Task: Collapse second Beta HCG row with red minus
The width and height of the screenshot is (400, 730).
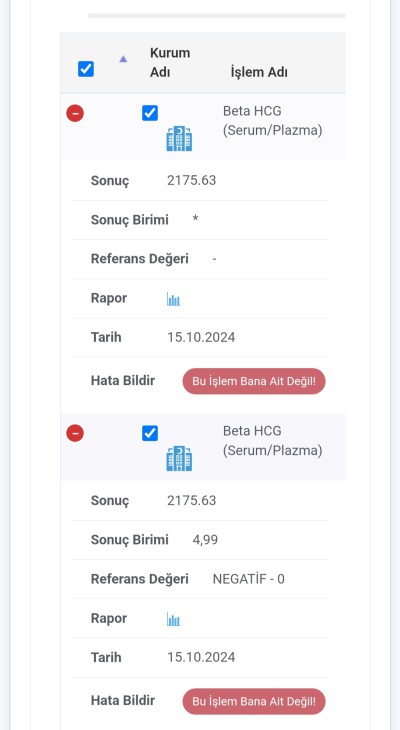Action: [x=75, y=433]
